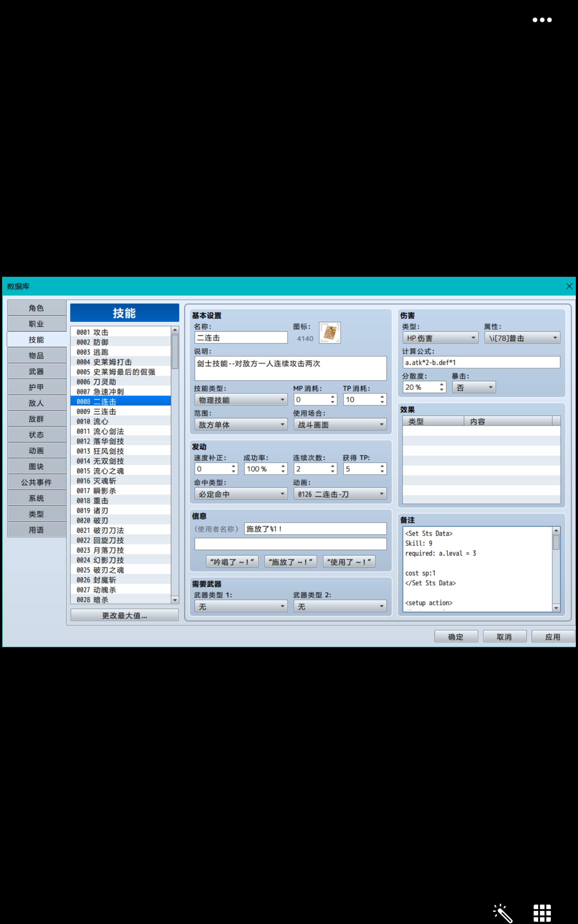Select skill 0007 急速冲刺 in the list

(x=121, y=391)
